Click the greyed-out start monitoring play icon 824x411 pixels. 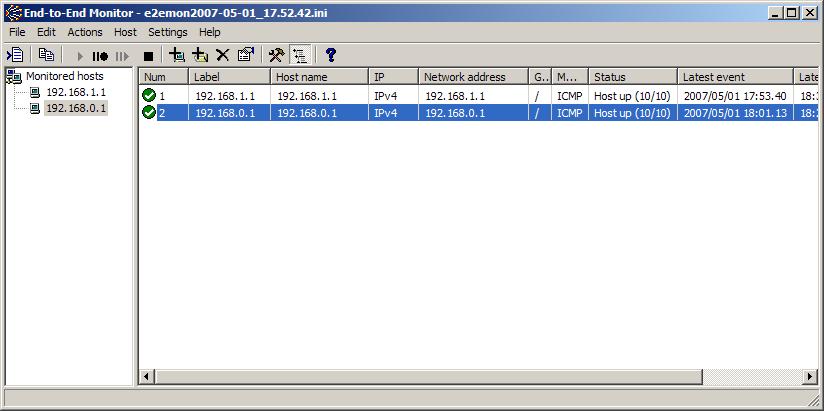pos(80,56)
